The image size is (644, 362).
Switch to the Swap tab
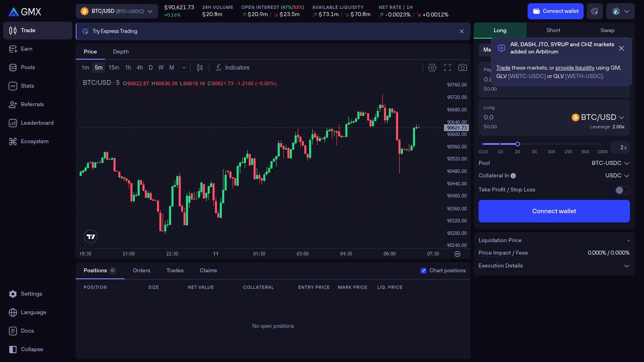(x=607, y=31)
